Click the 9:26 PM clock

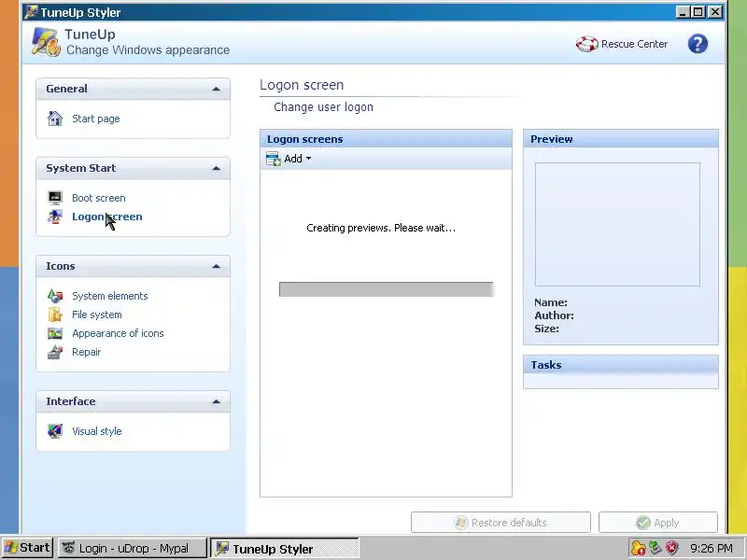tap(712, 548)
